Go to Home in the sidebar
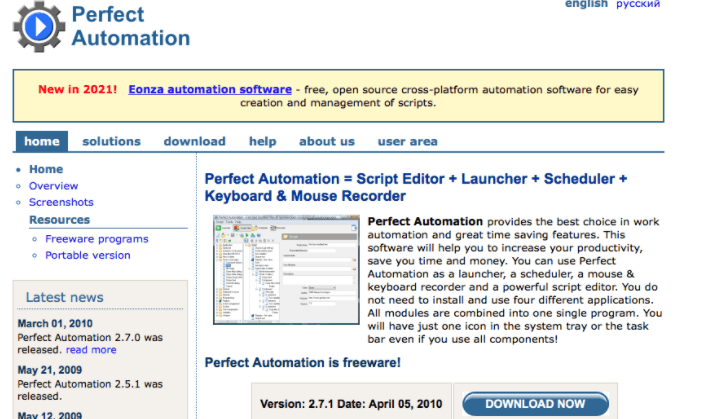This screenshot has height=419, width=715. tap(46, 169)
